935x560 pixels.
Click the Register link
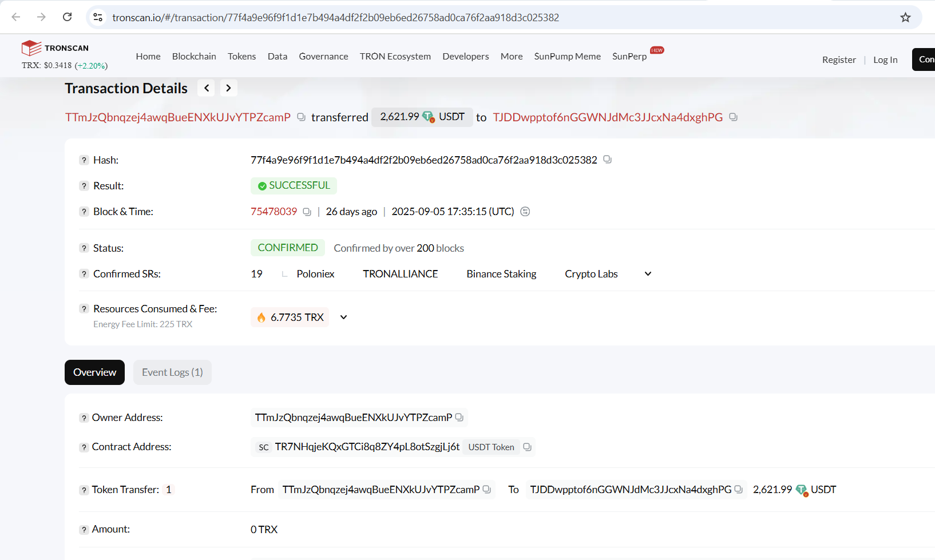click(x=839, y=59)
